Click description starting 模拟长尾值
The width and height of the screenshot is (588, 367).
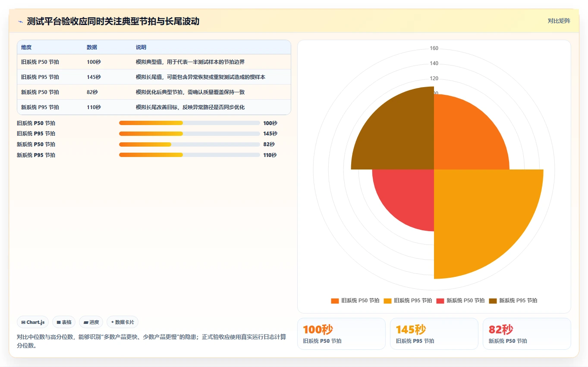[201, 77]
